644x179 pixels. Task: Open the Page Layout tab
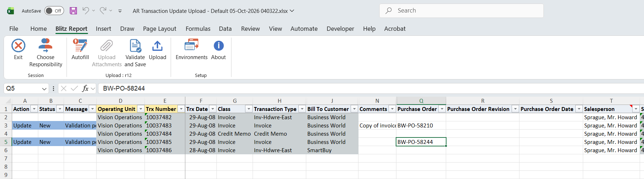tap(160, 29)
